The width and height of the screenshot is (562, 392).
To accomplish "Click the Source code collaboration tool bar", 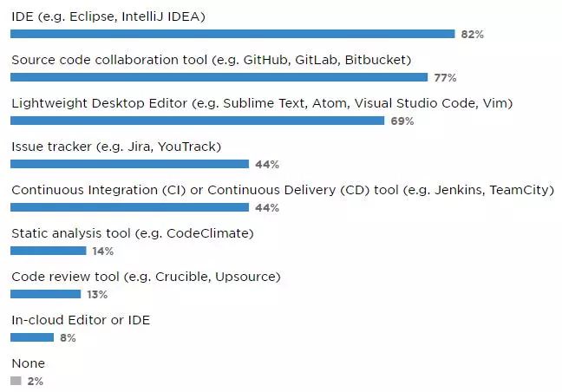I will click(219, 77).
